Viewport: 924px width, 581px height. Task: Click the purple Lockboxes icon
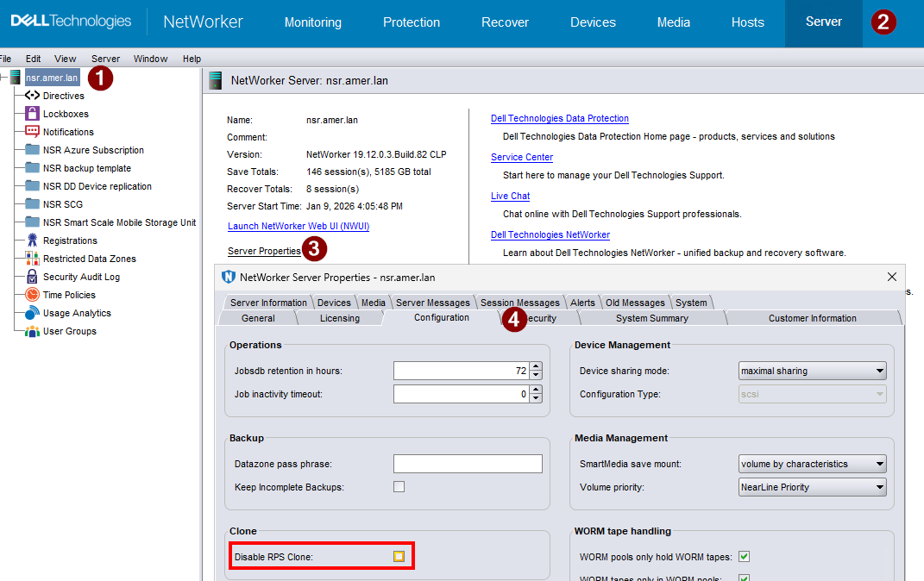[x=32, y=114]
